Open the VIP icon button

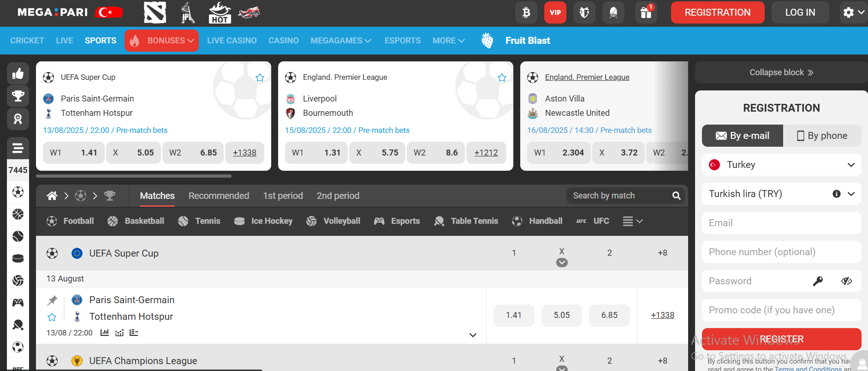click(555, 12)
